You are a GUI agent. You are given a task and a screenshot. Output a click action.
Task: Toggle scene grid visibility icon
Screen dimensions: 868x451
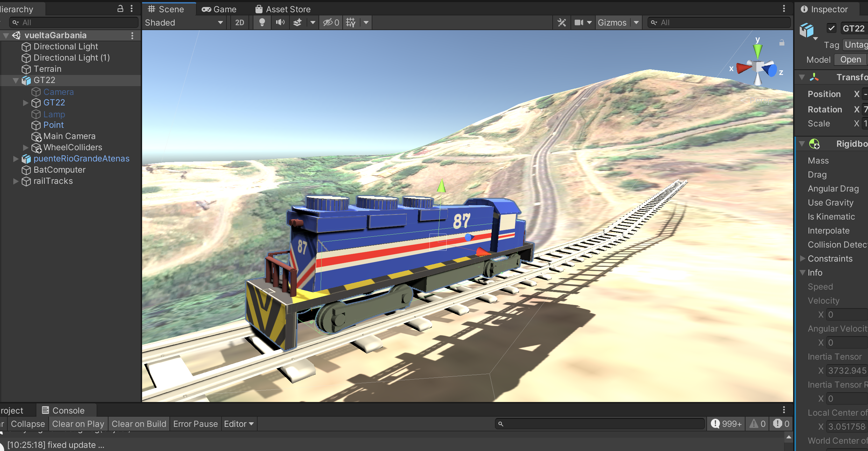tap(351, 22)
